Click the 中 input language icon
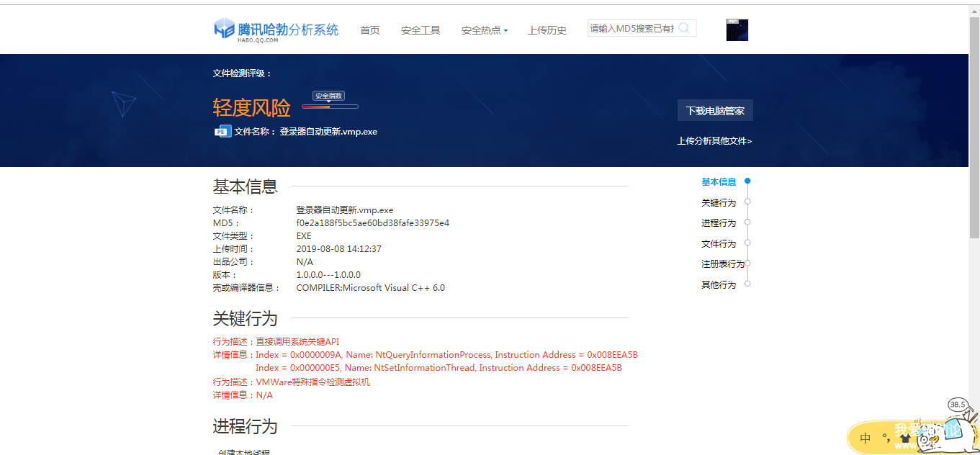Image resolution: width=980 pixels, height=455 pixels. tap(866, 438)
